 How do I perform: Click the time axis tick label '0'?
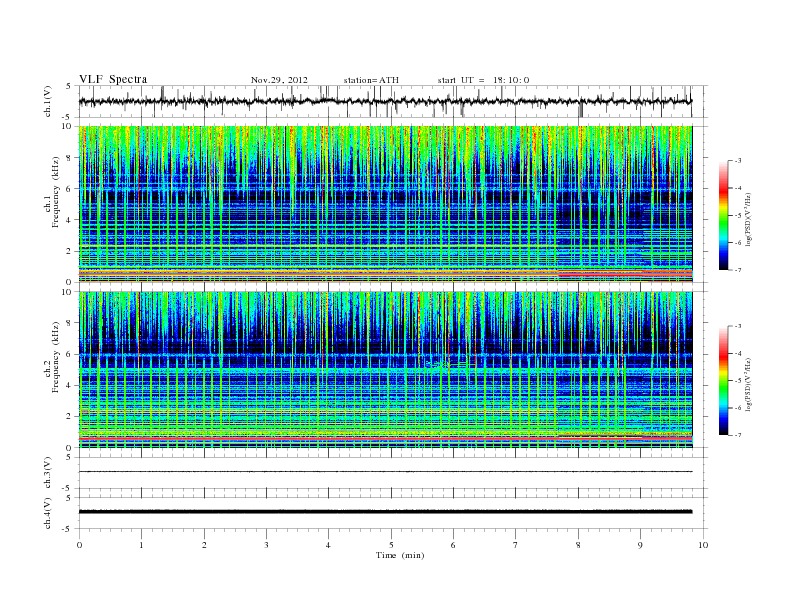(79, 545)
